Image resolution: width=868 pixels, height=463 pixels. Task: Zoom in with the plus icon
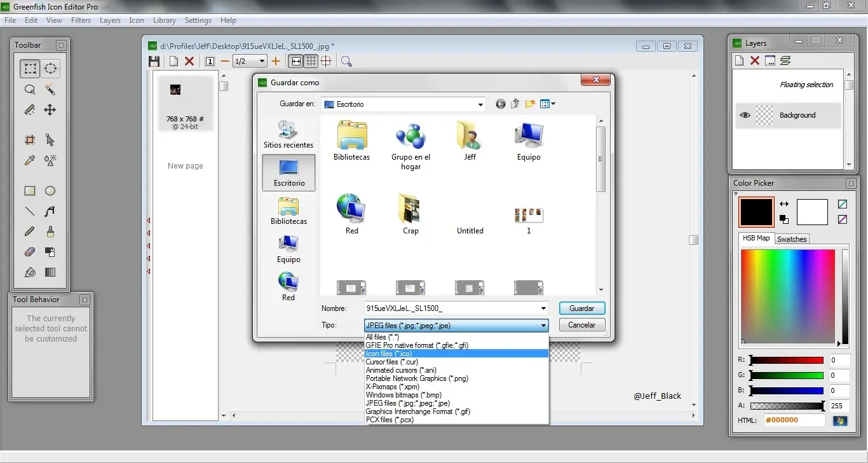tap(276, 61)
